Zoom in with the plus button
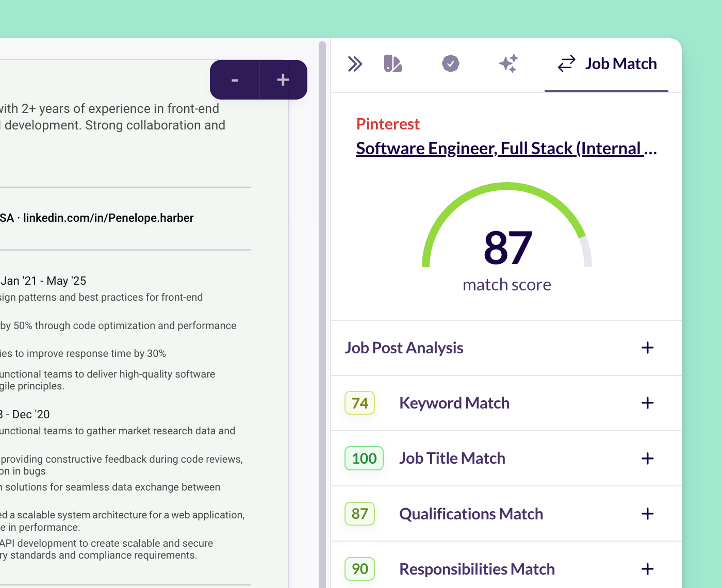 tap(283, 79)
